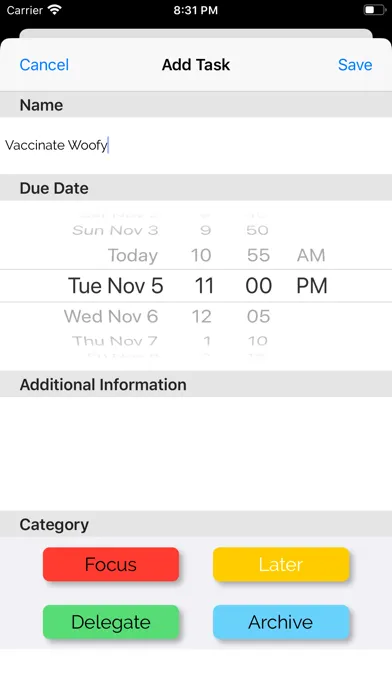Viewport: 392px width, 696px height.
Task: Tap the battery indicator icon
Action: (x=375, y=10)
